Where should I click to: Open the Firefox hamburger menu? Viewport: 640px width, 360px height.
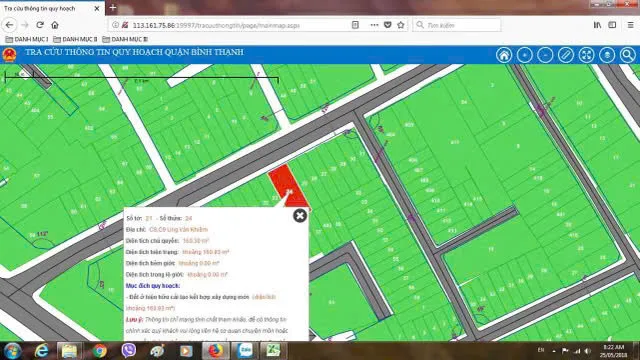tap(631, 25)
